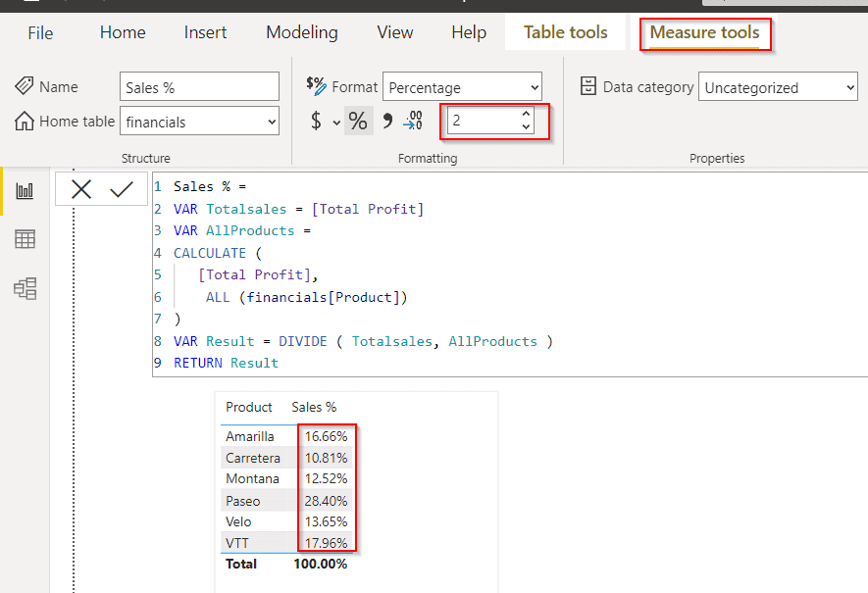
Task: Switch to Model view icon
Action: coord(25,288)
